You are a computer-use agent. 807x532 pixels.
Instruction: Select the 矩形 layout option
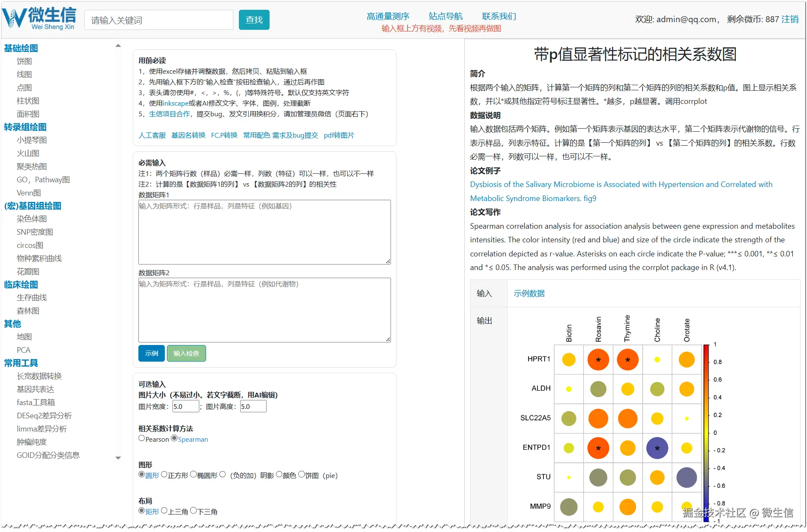click(x=142, y=511)
